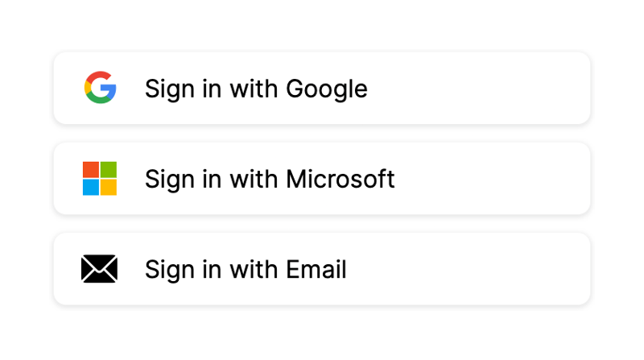Click the word "Microsoft" in second button

tap(341, 179)
